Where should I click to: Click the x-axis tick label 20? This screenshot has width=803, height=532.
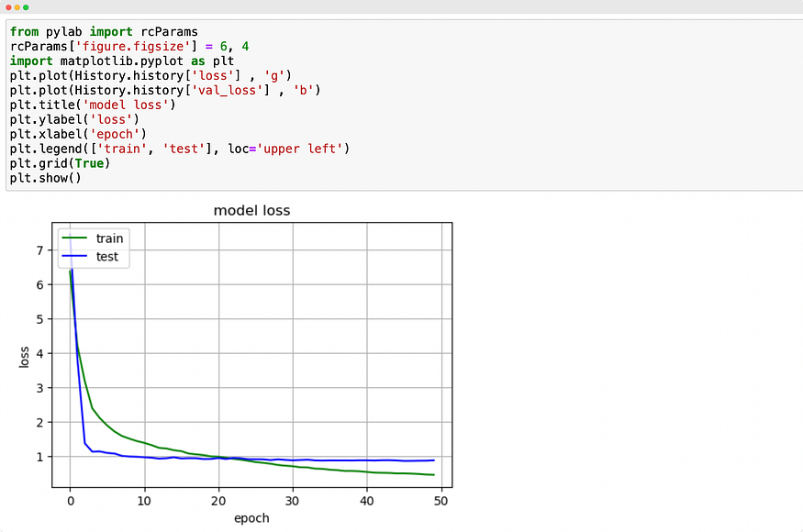pos(218,501)
